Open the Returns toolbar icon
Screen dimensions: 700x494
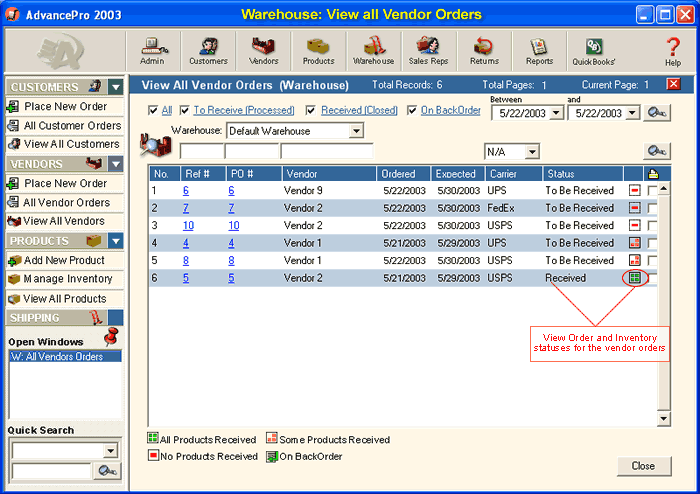484,51
